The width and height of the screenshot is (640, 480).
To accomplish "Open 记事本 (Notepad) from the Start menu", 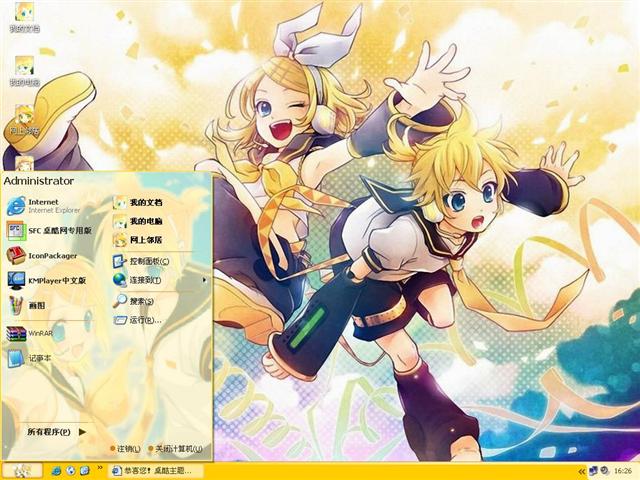I will coord(29,358).
